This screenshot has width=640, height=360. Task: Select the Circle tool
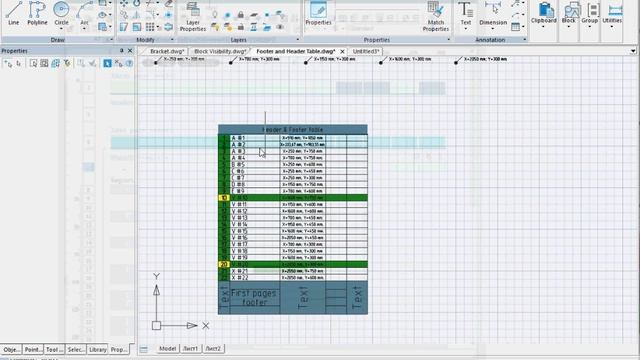tap(61, 12)
